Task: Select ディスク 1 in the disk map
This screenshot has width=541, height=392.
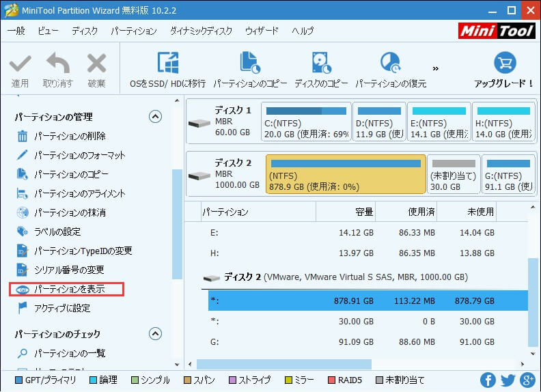Action: click(x=223, y=122)
